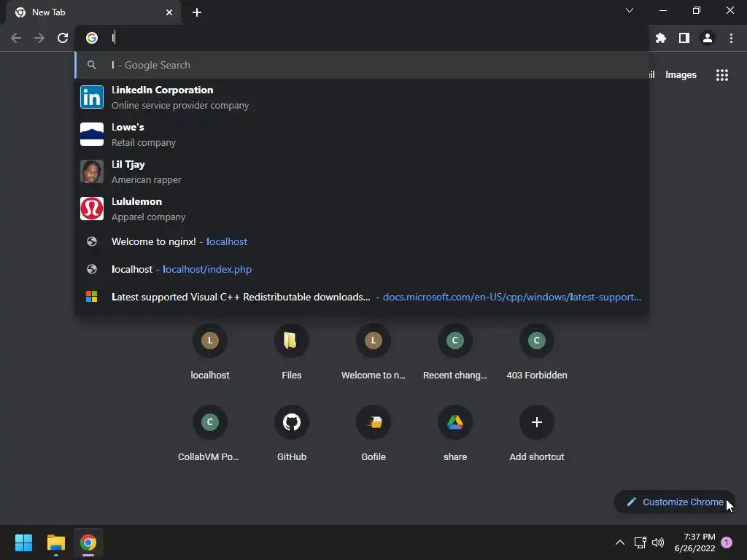Open the Windows Start menu

[x=23, y=542]
